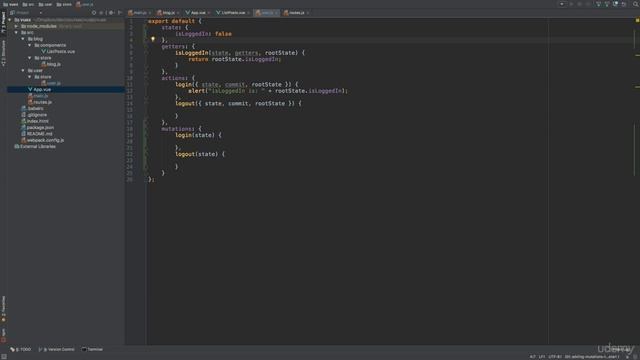This screenshot has width=640, height=360.
Task: Expand the node_modules folder
Action: pos(16,26)
